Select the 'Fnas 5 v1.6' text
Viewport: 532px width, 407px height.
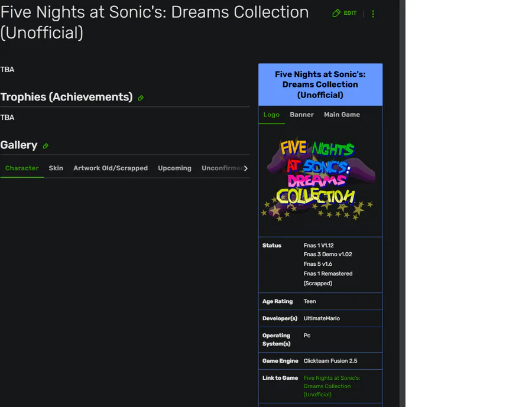tap(318, 264)
